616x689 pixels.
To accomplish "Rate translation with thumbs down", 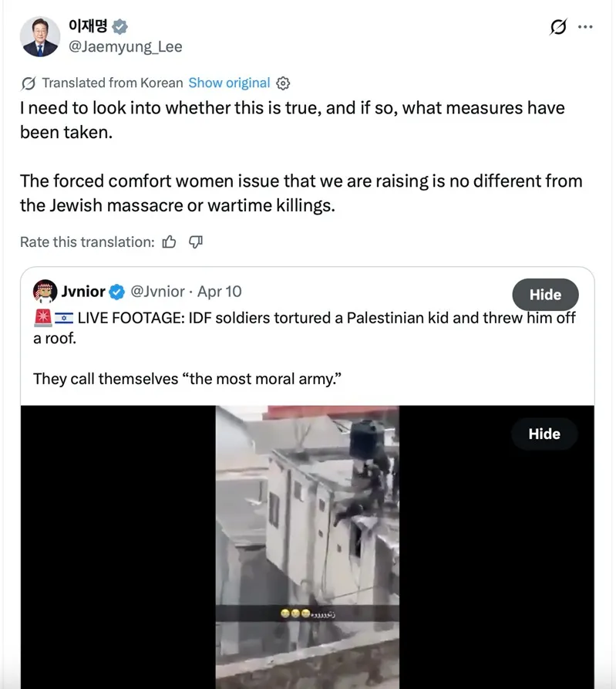I will point(195,242).
